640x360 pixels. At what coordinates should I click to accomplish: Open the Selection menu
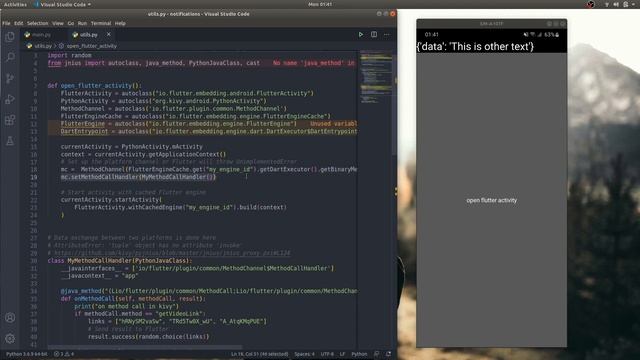(38, 23)
